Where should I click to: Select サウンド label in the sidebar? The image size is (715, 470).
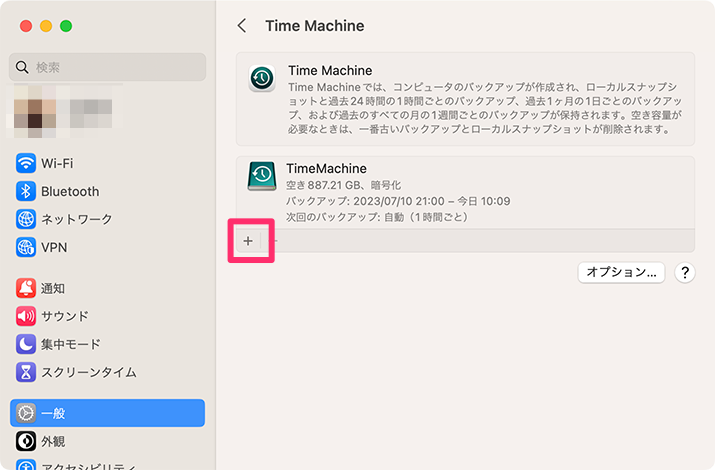pos(65,316)
